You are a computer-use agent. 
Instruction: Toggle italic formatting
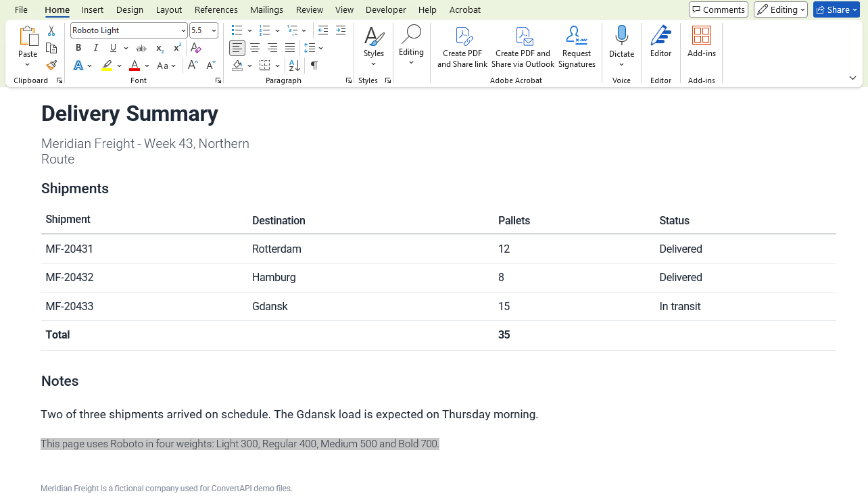coord(96,48)
